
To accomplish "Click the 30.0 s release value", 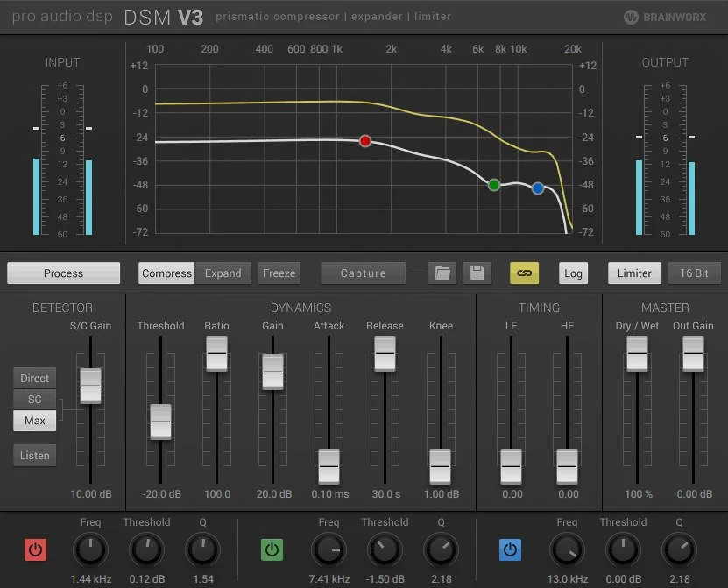I will (x=386, y=494).
